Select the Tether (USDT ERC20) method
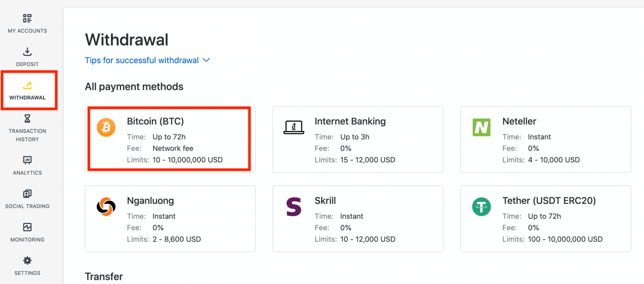This screenshot has height=284, width=644. coord(545,218)
